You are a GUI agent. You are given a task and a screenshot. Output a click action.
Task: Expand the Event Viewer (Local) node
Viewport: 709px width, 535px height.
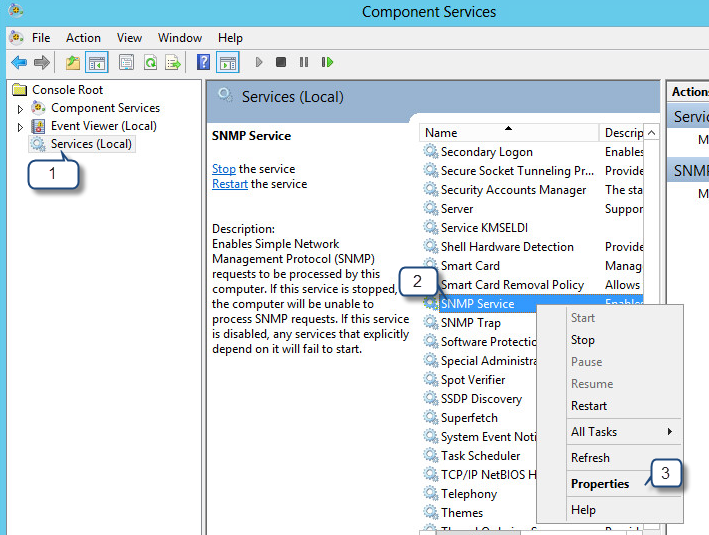(20, 127)
